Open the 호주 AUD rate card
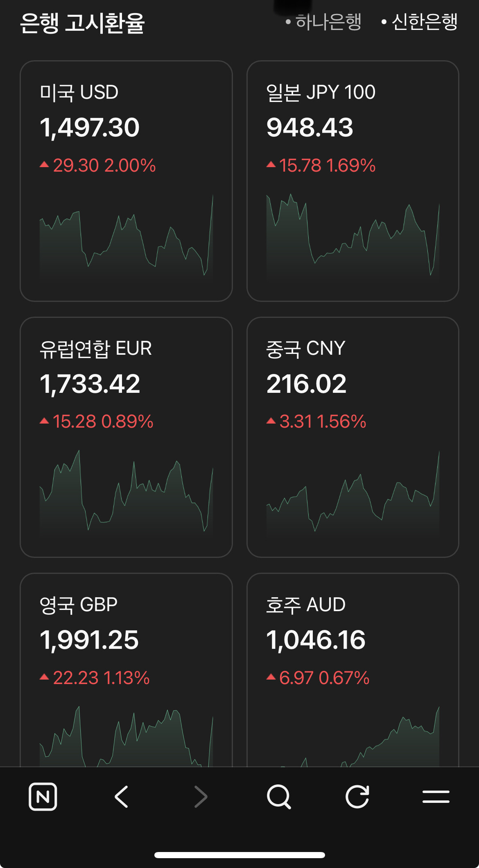 pos(352,639)
